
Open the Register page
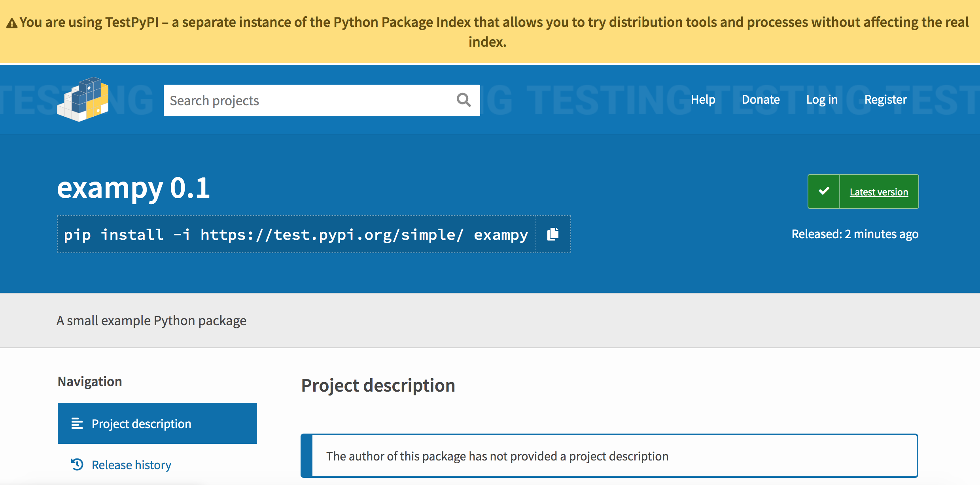(x=885, y=100)
